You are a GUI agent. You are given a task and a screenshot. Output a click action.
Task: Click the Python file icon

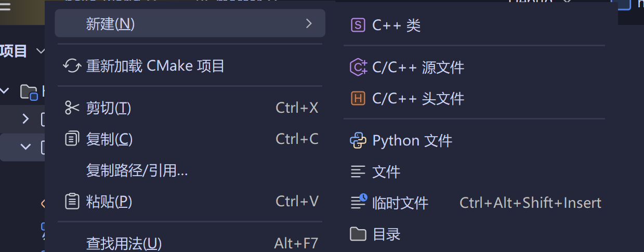[x=358, y=140]
